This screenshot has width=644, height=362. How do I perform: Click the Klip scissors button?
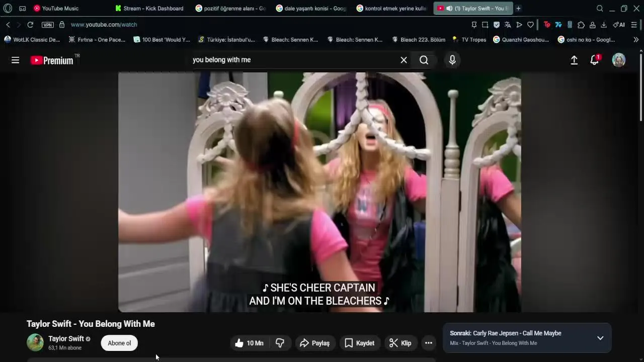[401, 343]
